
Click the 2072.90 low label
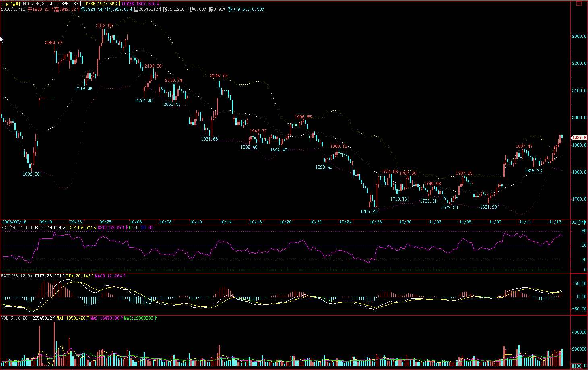[144, 101]
